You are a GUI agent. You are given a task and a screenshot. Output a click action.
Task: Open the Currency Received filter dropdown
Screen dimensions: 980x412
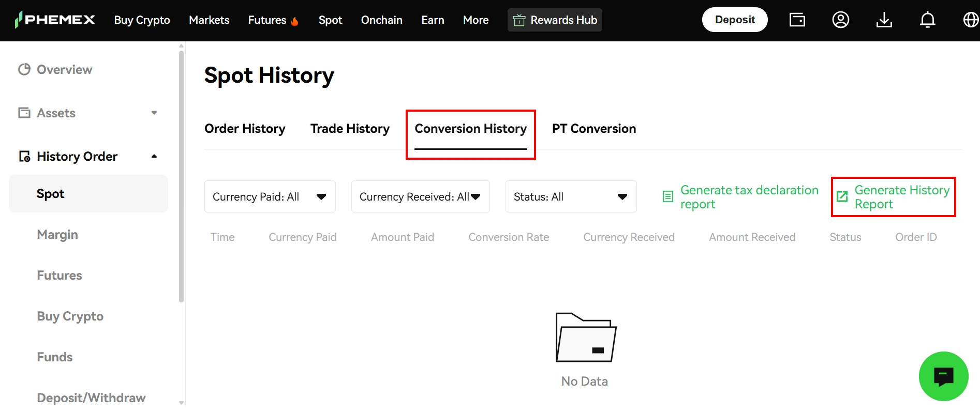420,196
